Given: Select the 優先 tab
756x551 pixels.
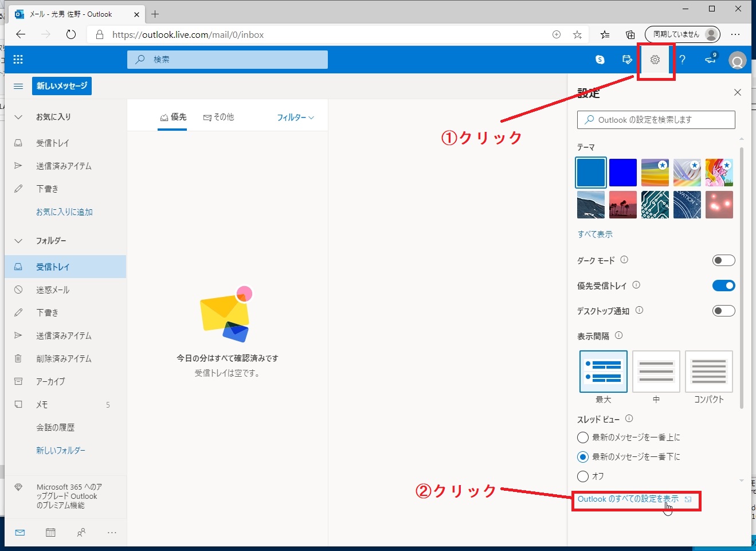Looking at the screenshot, I should (x=173, y=117).
